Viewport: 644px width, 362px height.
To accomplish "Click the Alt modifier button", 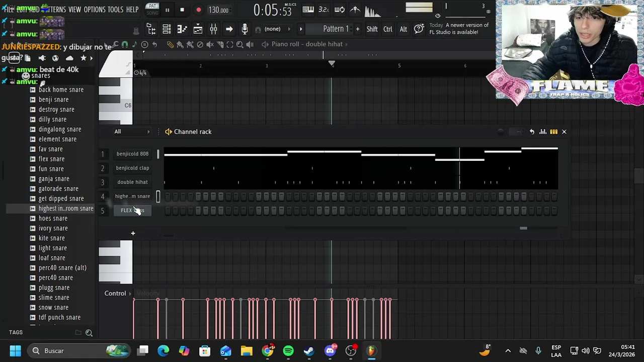I will tap(403, 29).
